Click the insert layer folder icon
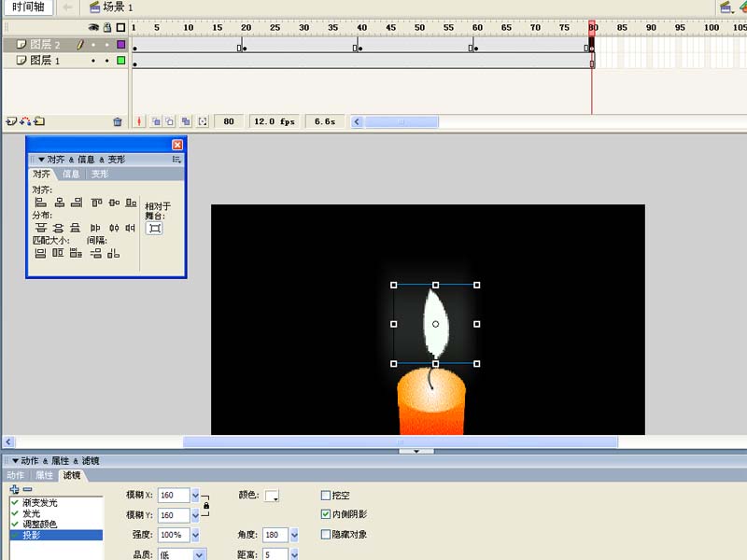Viewport: 747px width, 560px height. (x=39, y=121)
